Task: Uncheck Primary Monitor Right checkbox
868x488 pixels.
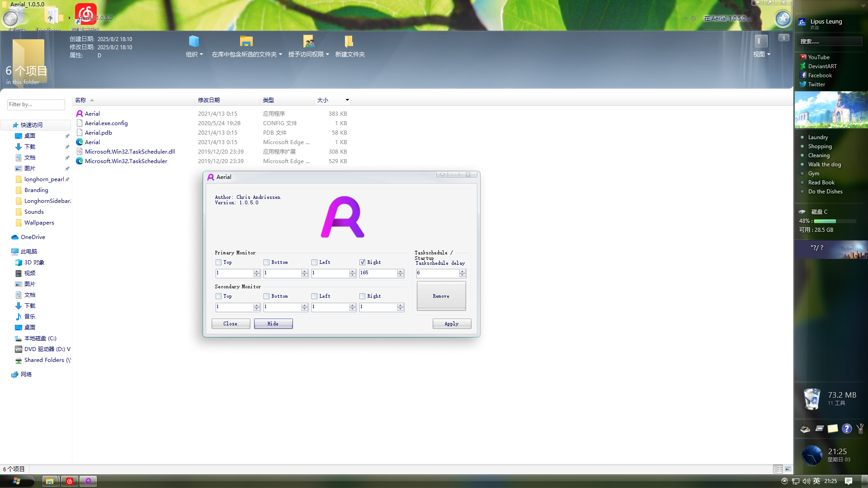Action: pyautogui.click(x=362, y=263)
